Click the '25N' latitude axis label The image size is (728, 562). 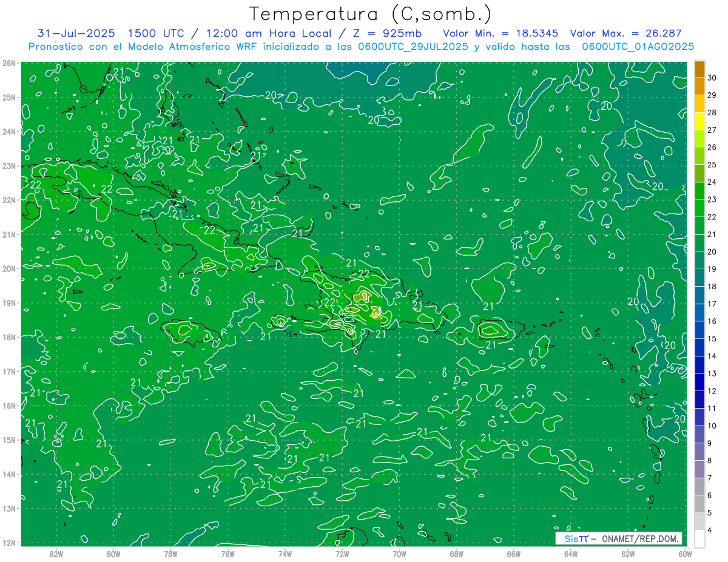pyautogui.click(x=9, y=97)
